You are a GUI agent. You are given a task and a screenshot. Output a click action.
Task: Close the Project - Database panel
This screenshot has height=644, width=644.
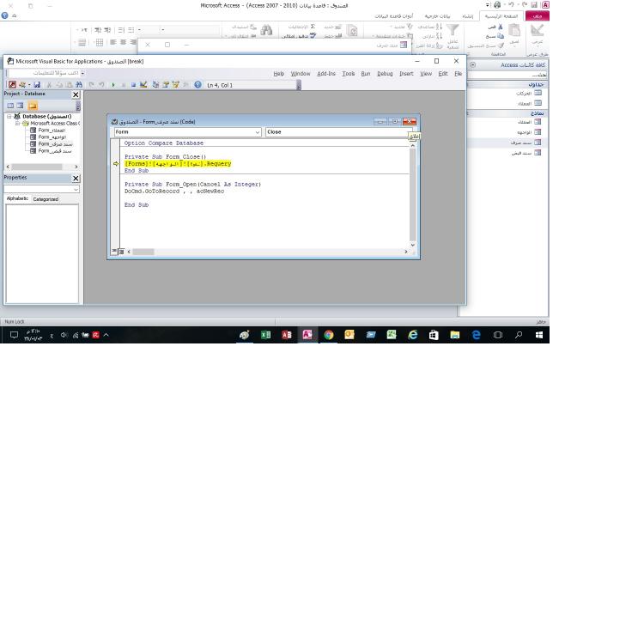click(76, 94)
